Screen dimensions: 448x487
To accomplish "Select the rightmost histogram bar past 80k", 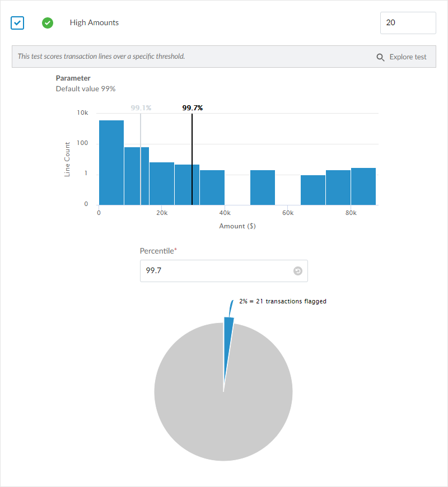I will (x=363, y=186).
